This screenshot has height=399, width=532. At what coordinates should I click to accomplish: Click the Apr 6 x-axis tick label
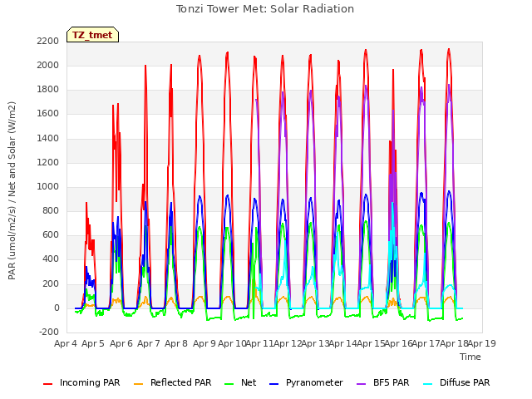[121, 343]
